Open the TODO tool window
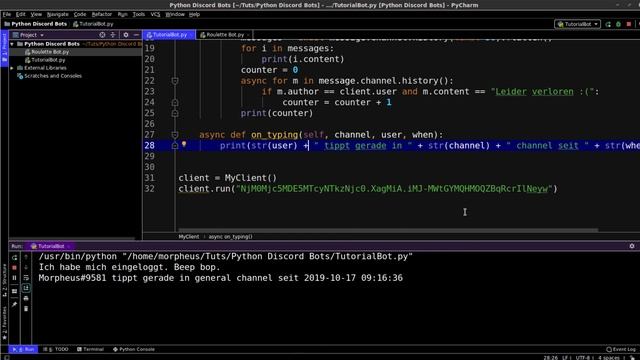The image size is (640, 360). click(56, 349)
